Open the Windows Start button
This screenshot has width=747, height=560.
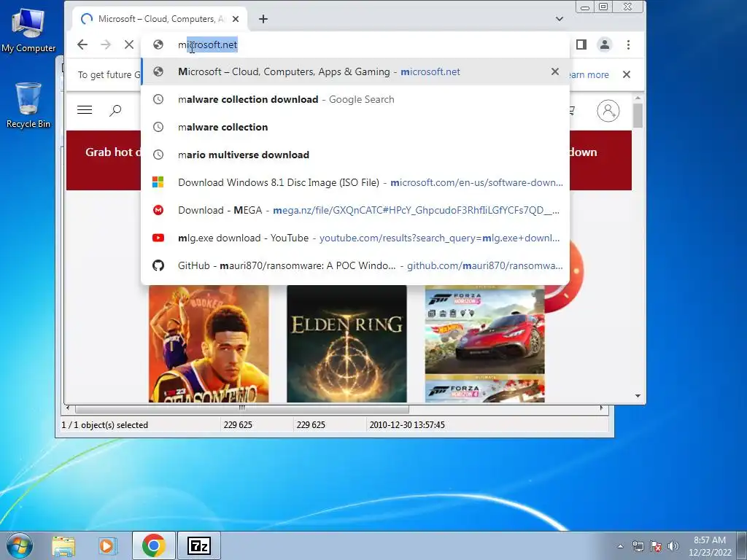[x=20, y=545]
